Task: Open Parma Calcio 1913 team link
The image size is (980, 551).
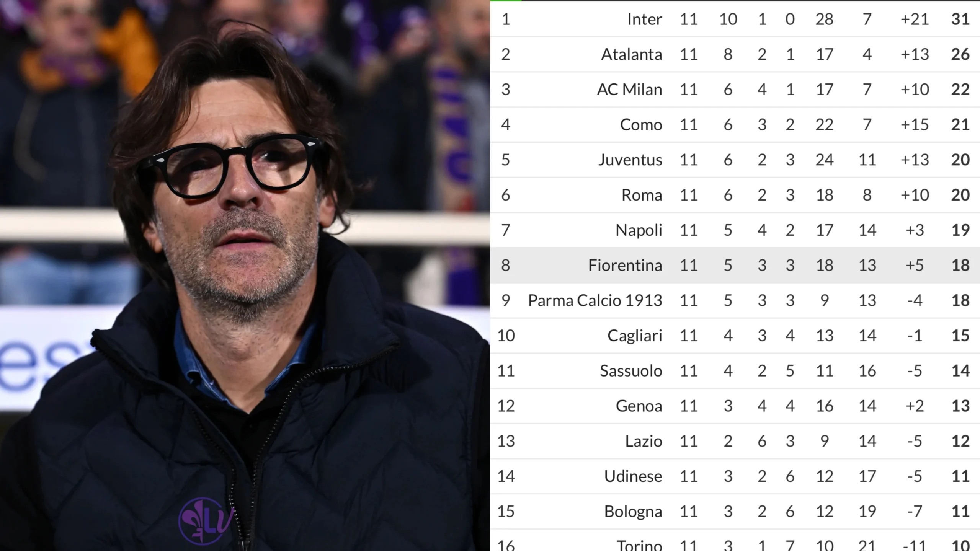Action: (x=595, y=301)
